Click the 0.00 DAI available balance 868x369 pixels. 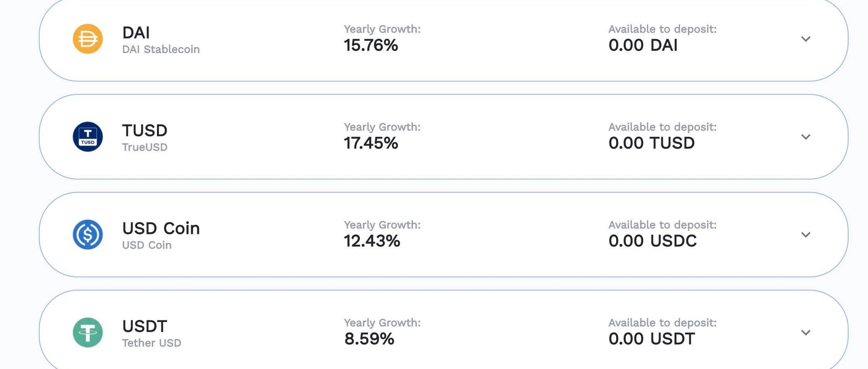643,45
